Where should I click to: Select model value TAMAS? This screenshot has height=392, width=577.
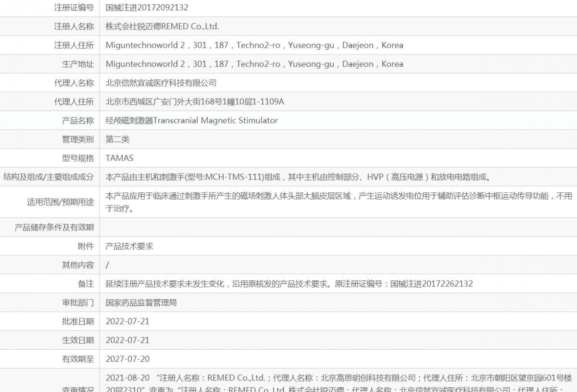click(x=120, y=158)
